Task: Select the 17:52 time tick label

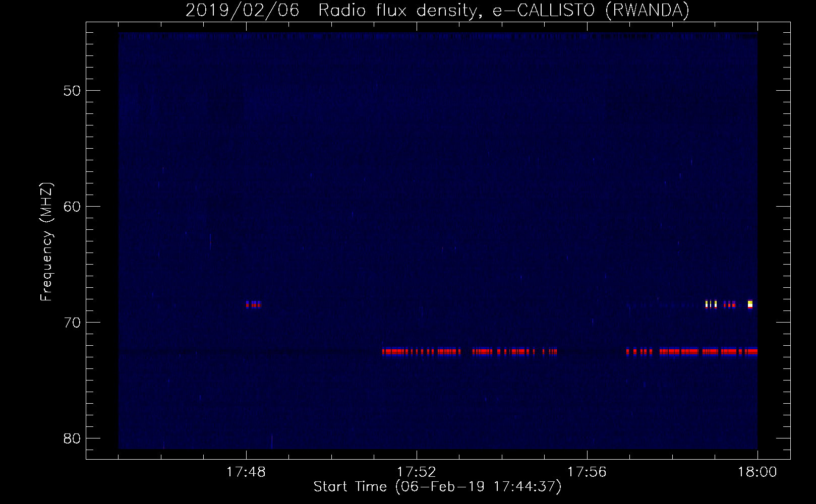Action: [417, 472]
